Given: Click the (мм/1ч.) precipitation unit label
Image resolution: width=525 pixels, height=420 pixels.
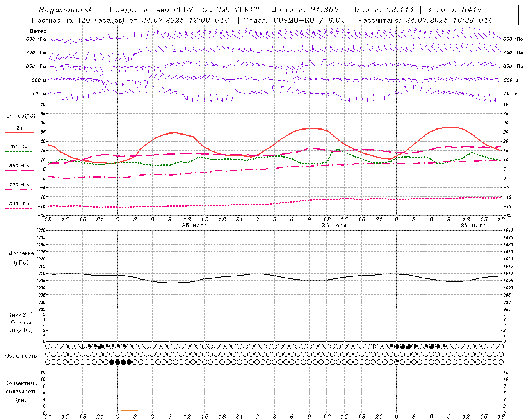Looking at the screenshot, I should point(21,330).
